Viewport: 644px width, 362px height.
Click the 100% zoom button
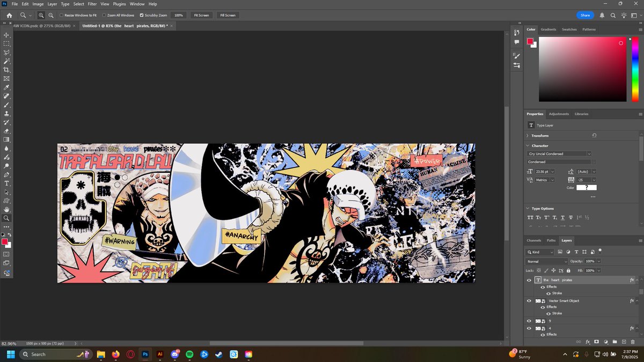179,16
